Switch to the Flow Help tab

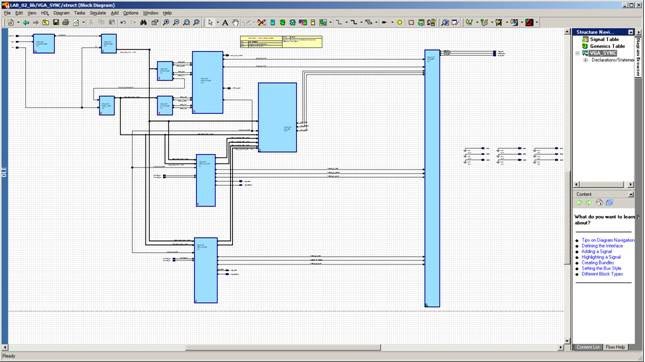[615, 347]
